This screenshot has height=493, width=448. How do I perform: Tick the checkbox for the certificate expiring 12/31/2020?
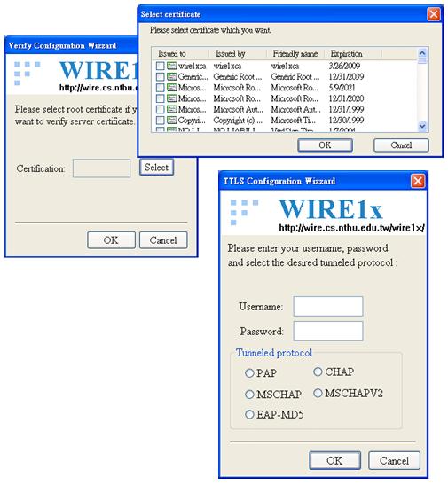tap(161, 98)
